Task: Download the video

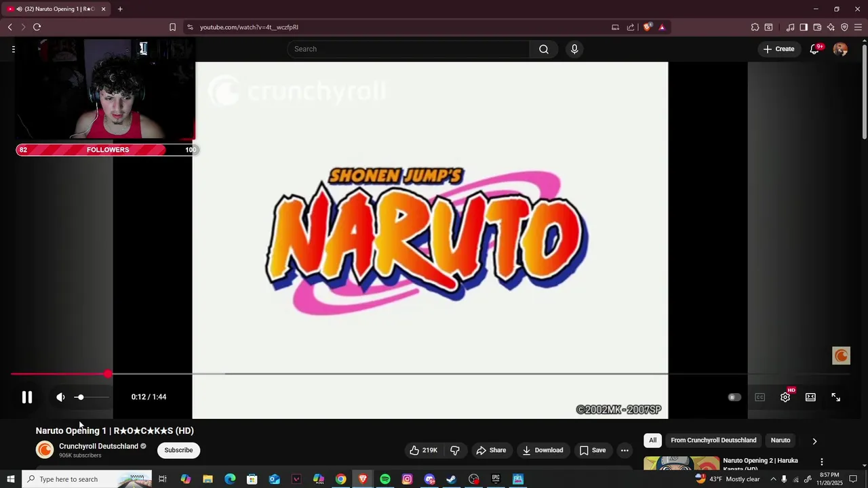Action: (542, 450)
